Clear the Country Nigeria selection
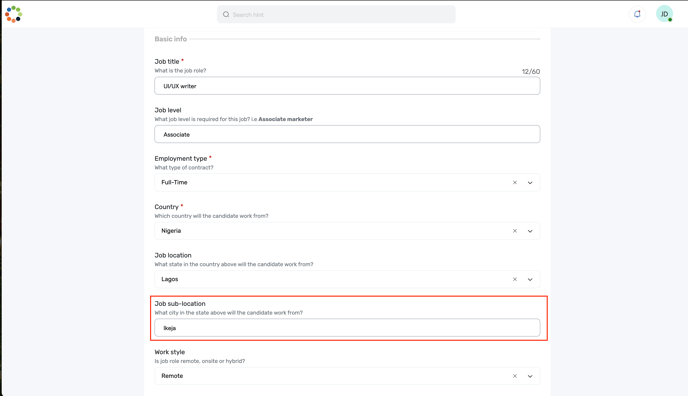This screenshot has width=688, height=396. tap(515, 231)
